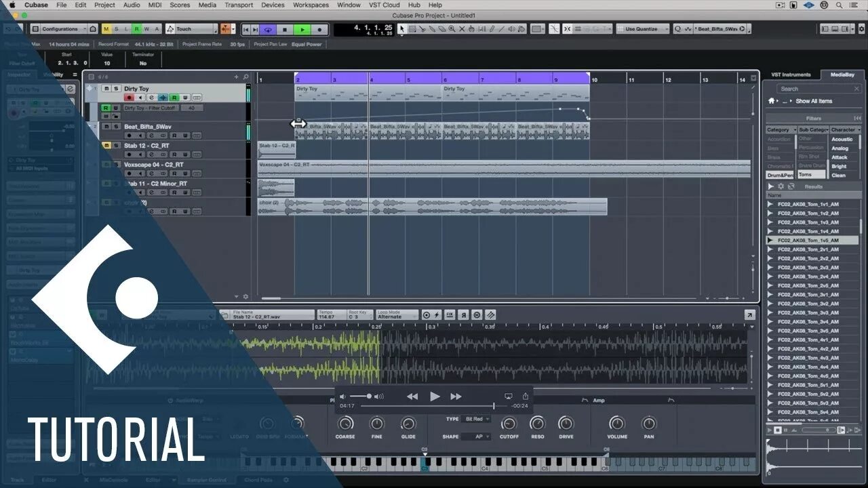
Task: Mute the Beat_Bifta_5Wav track
Action: pyautogui.click(x=106, y=127)
